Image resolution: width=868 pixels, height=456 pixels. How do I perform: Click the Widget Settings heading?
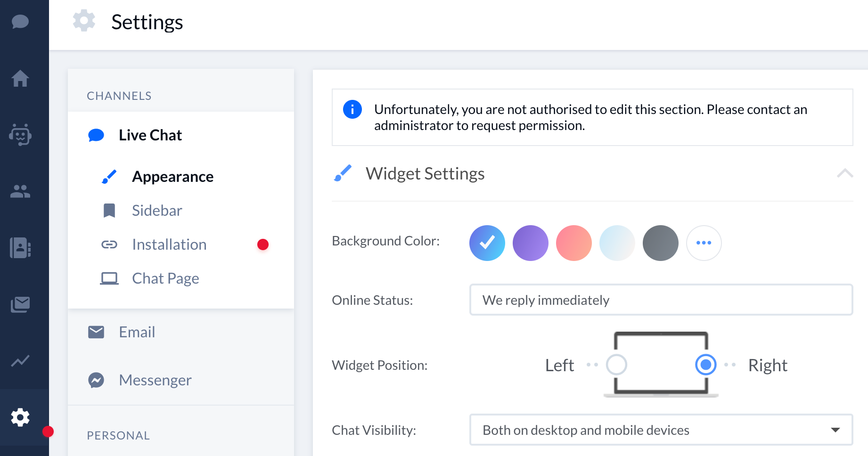click(x=425, y=173)
